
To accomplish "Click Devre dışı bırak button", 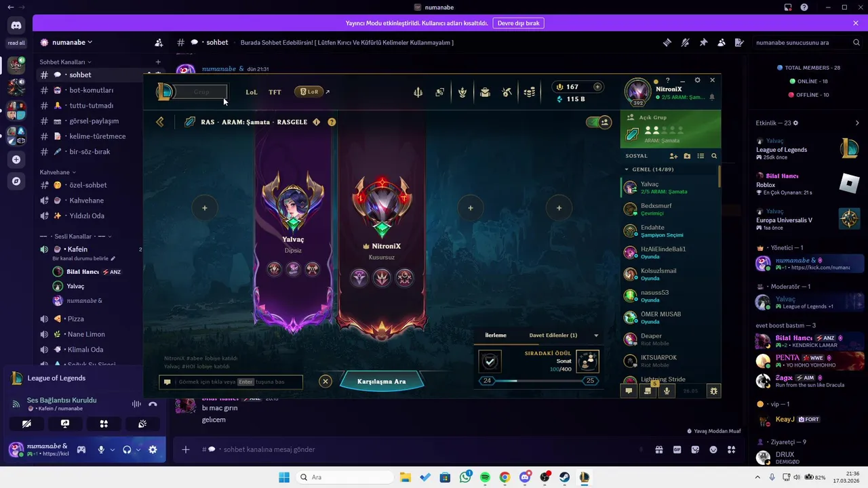I will click(518, 23).
